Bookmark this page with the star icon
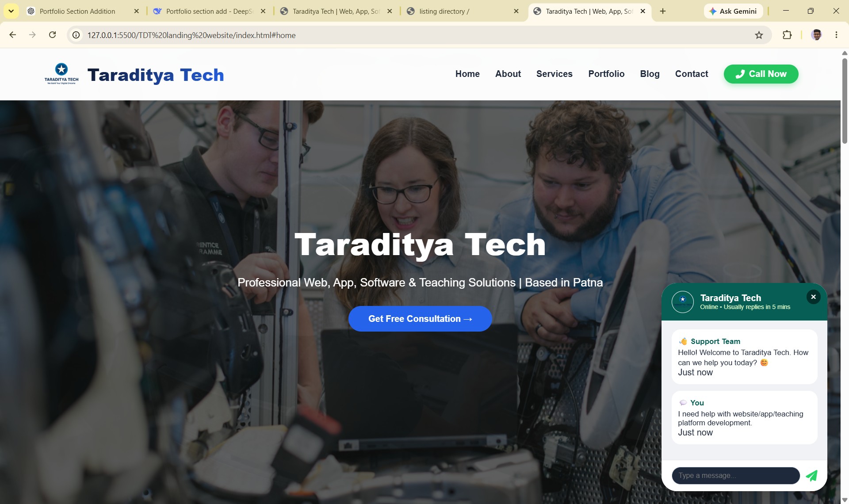The height and width of the screenshot is (504, 849). [759, 35]
